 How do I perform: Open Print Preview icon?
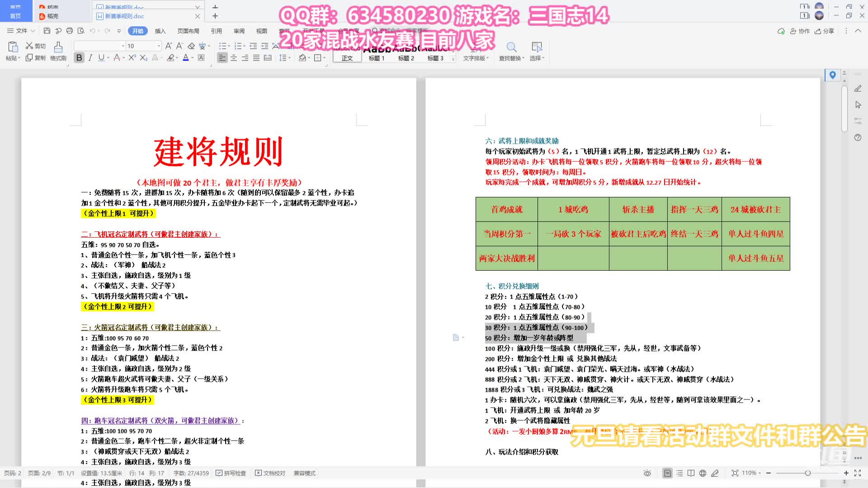click(81, 31)
